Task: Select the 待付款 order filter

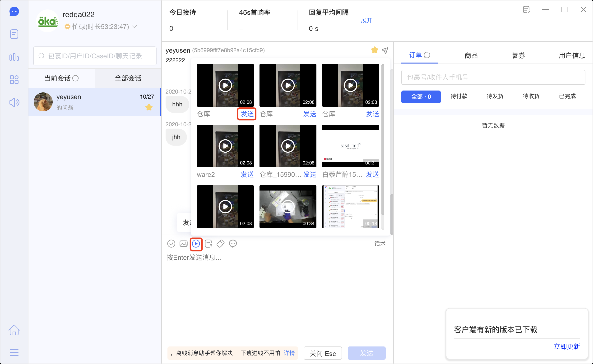Action: pyautogui.click(x=459, y=96)
